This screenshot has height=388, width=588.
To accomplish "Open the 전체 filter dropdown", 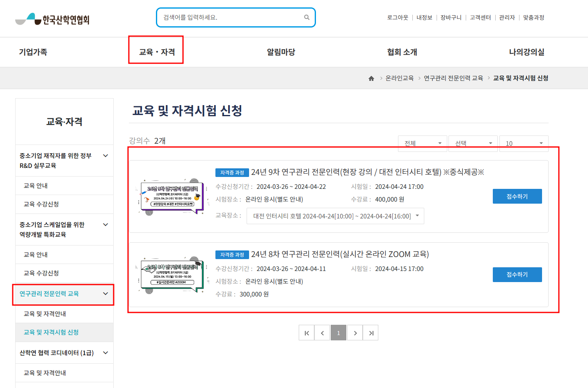I will 423,143.
